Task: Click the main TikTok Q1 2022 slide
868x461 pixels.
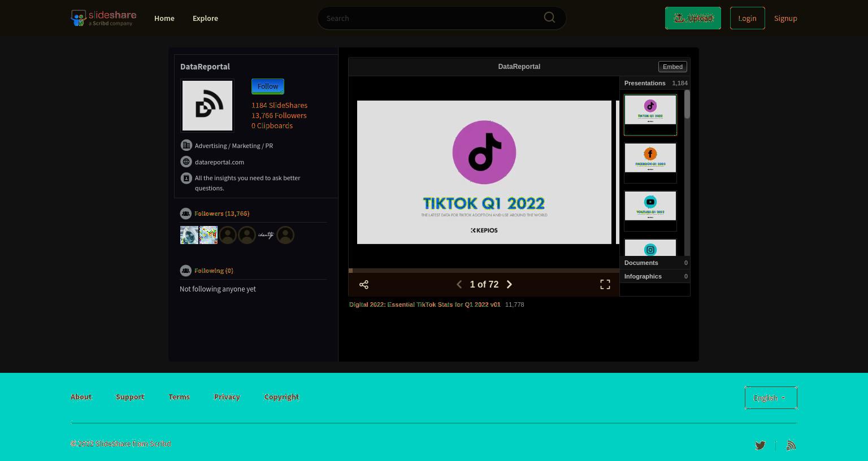Action: click(x=484, y=172)
